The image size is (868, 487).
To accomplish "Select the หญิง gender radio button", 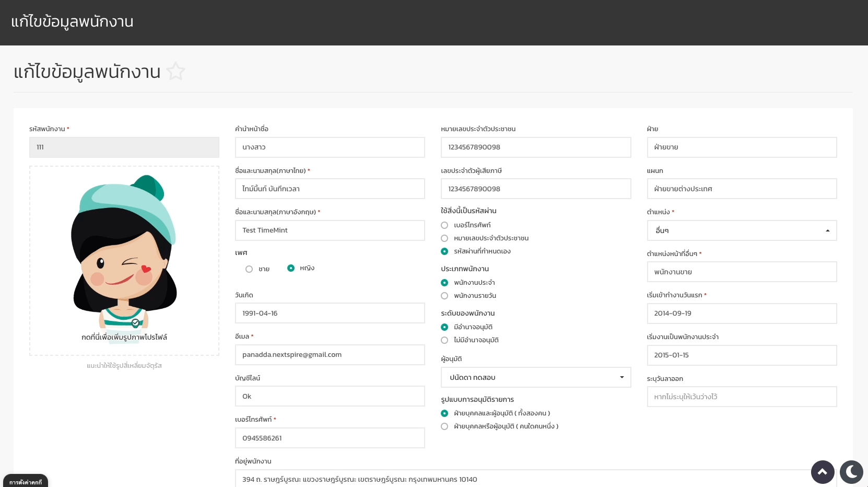I will 291,268.
